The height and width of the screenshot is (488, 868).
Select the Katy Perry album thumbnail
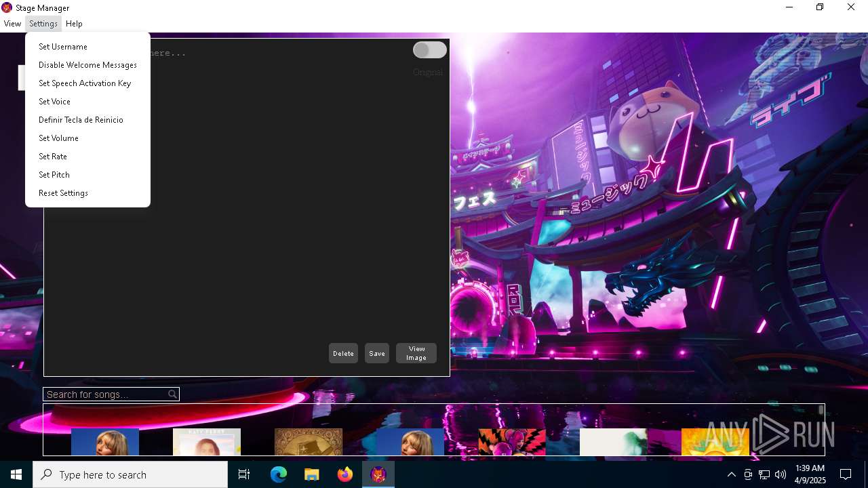207,442
